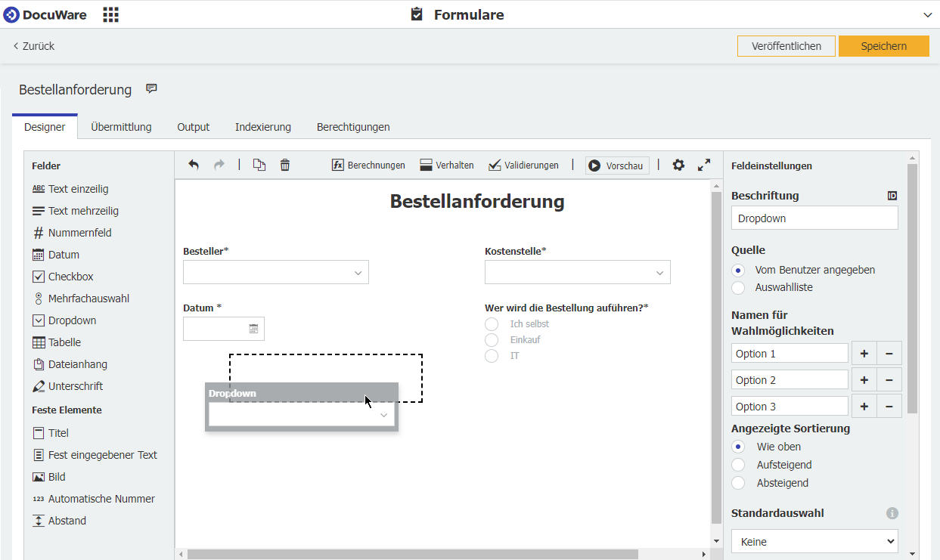The height and width of the screenshot is (560, 940).
Task: Click the Veröffentlichen button
Action: point(786,46)
